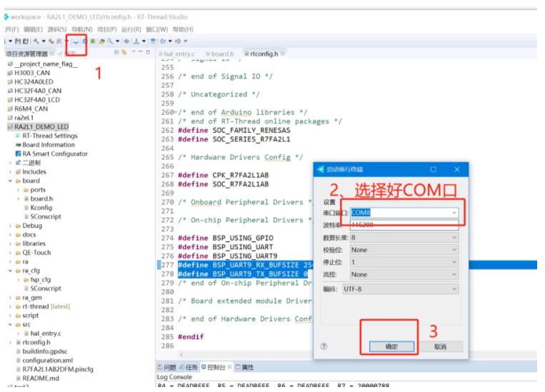Click the Save All toolbar icon
The height and width of the screenshot is (392, 545).
pyautogui.click(x=26, y=41)
